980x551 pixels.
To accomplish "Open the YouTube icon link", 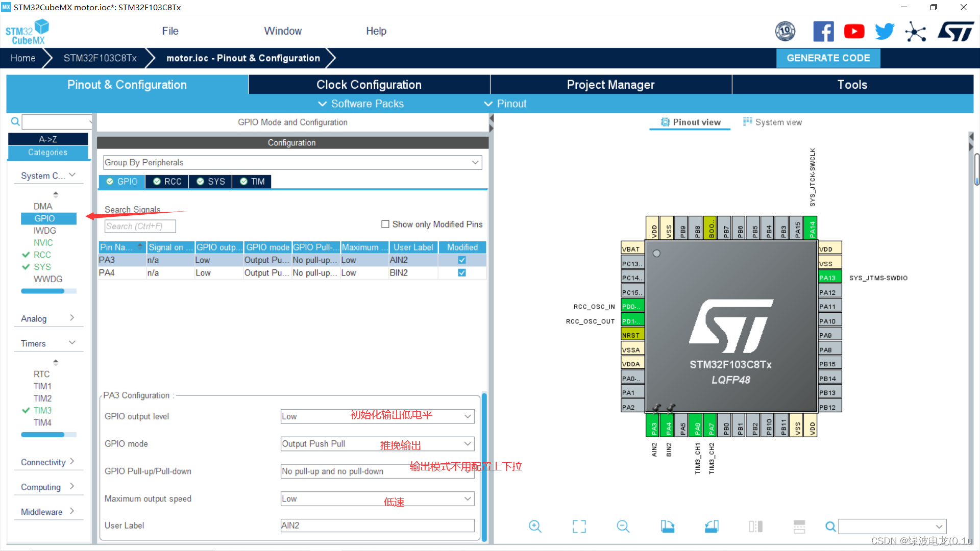I will (x=854, y=32).
